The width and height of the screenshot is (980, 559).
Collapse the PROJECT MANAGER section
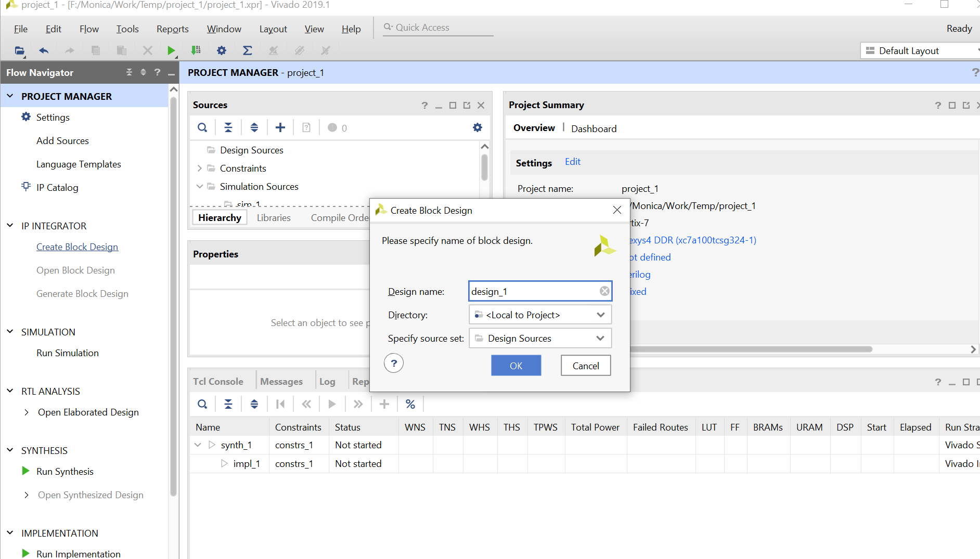coord(10,96)
